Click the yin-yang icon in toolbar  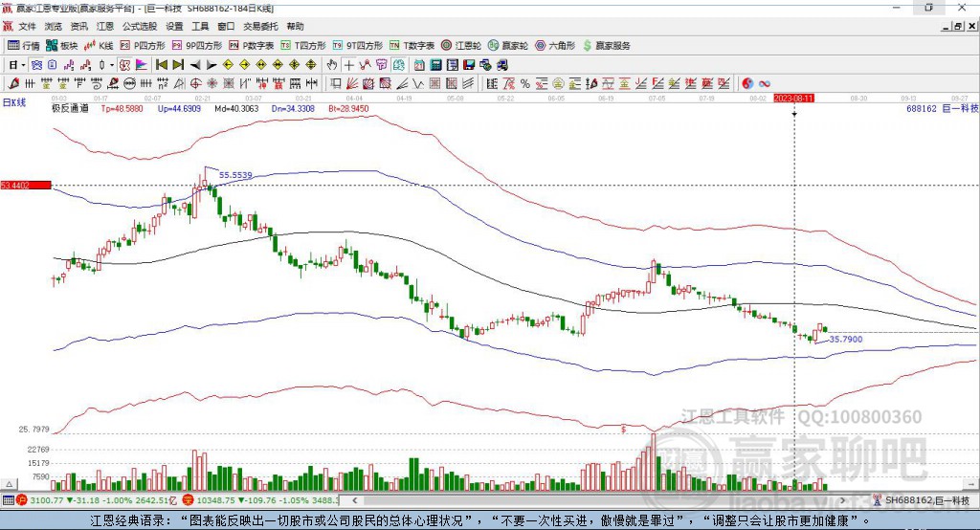747,83
